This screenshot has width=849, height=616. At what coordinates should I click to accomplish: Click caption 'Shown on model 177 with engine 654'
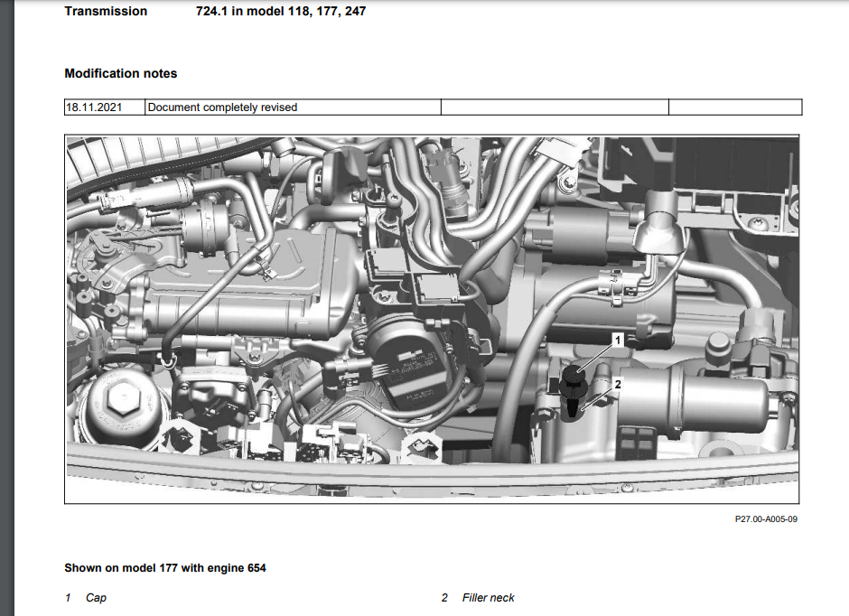(165, 568)
